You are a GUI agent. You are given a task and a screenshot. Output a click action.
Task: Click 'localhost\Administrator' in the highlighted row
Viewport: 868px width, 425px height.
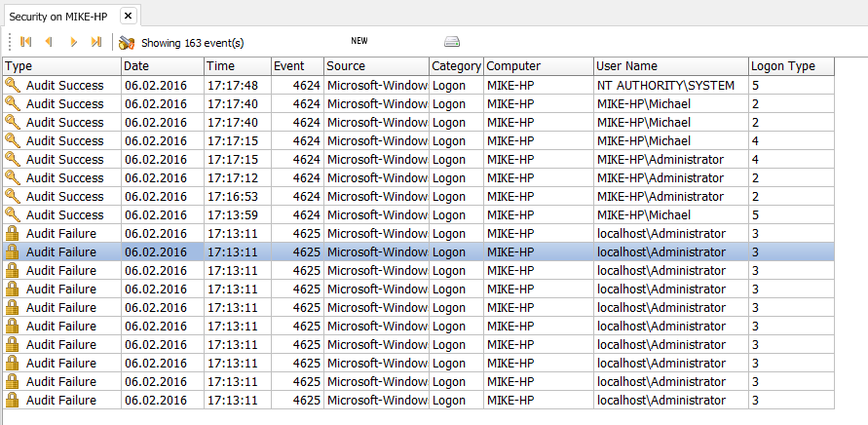pos(661,252)
